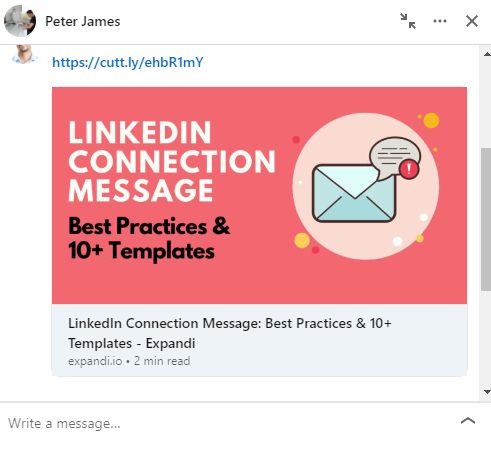Click the chat scrollbar thumb
This screenshot has width=491, height=463.
[x=486, y=219]
